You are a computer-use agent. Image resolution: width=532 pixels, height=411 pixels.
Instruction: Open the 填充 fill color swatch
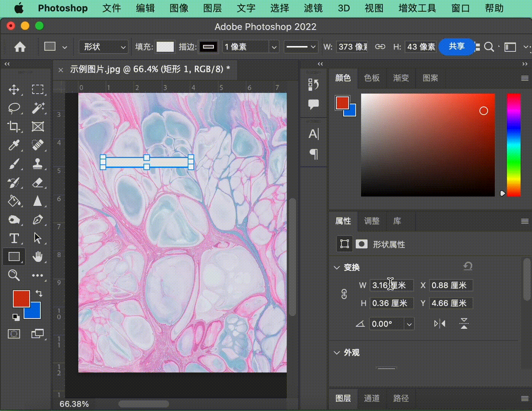click(x=165, y=47)
